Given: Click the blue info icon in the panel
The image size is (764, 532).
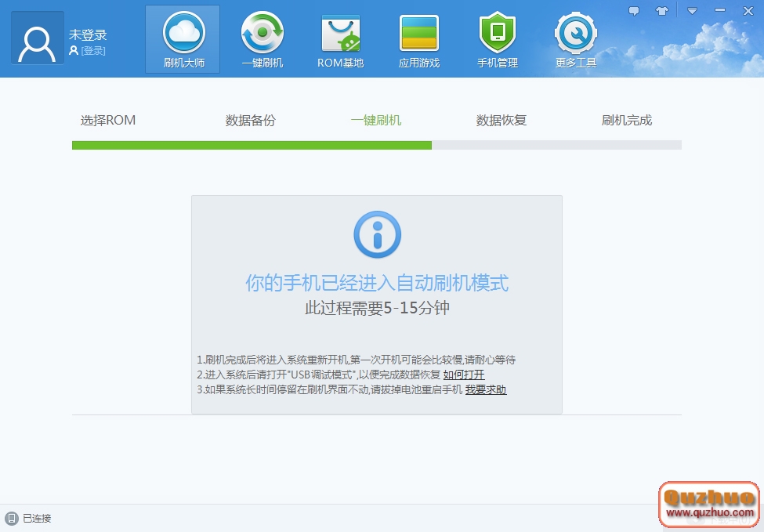Looking at the screenshot, I should pos(377,234).
